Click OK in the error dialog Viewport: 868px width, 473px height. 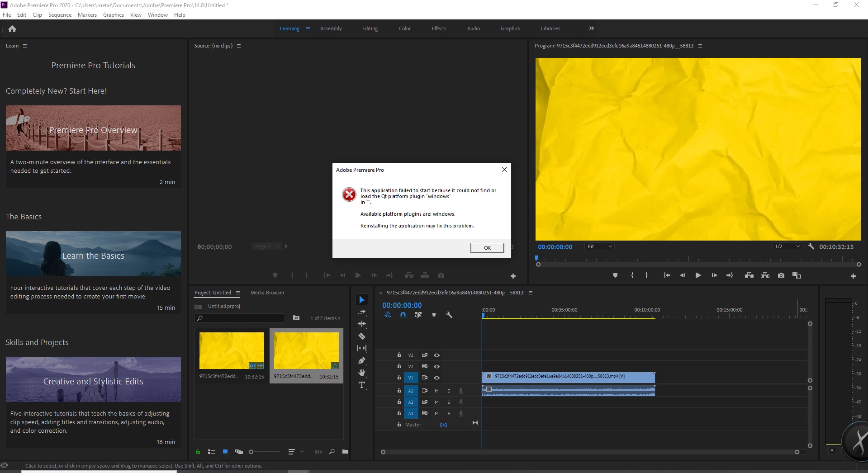(x=487, y=248)
